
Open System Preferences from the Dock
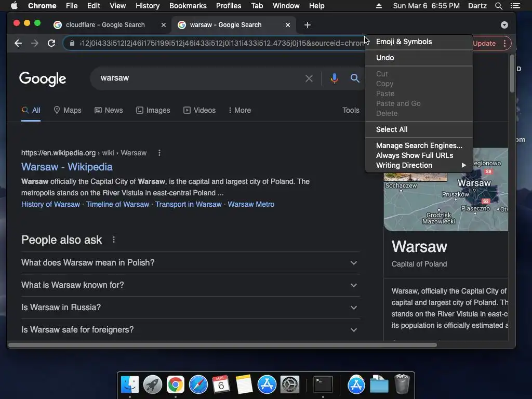(x=290, y=384)
